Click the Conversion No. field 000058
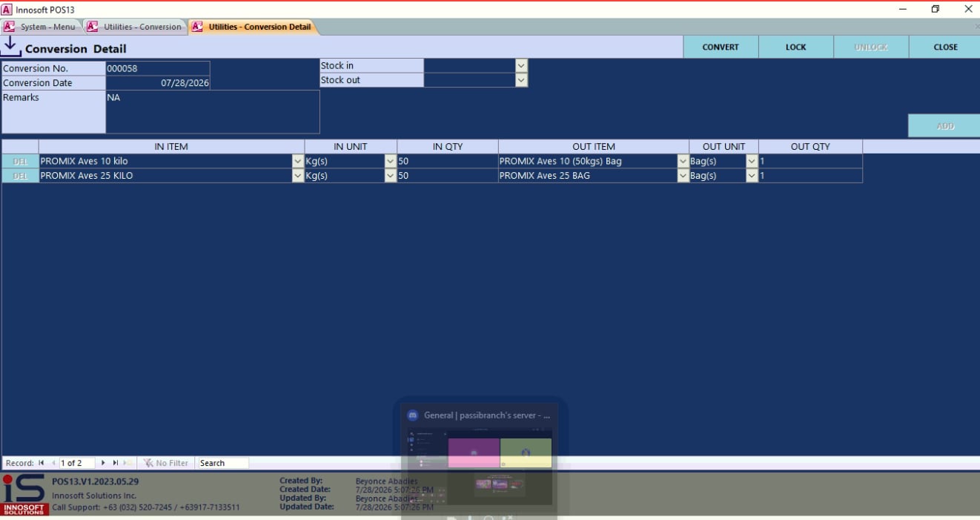The width and height of the screenshot is (980, 520). [x=158, y=68]
